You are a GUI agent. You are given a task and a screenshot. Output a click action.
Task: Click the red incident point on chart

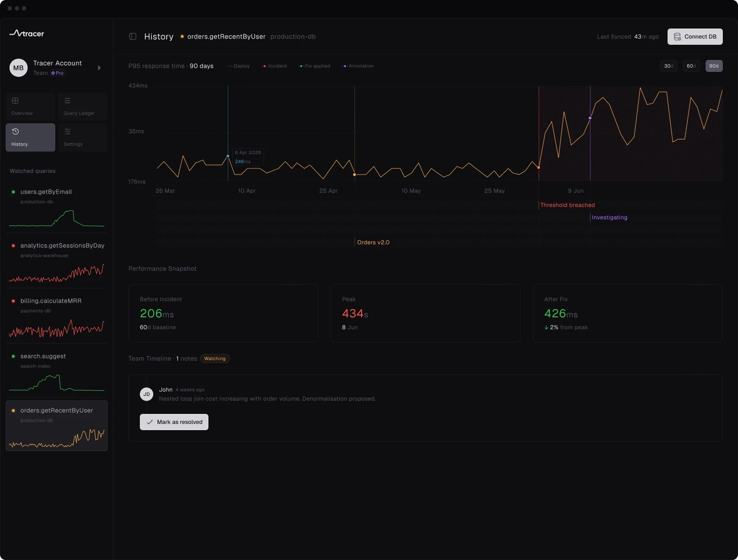(539, 167)
